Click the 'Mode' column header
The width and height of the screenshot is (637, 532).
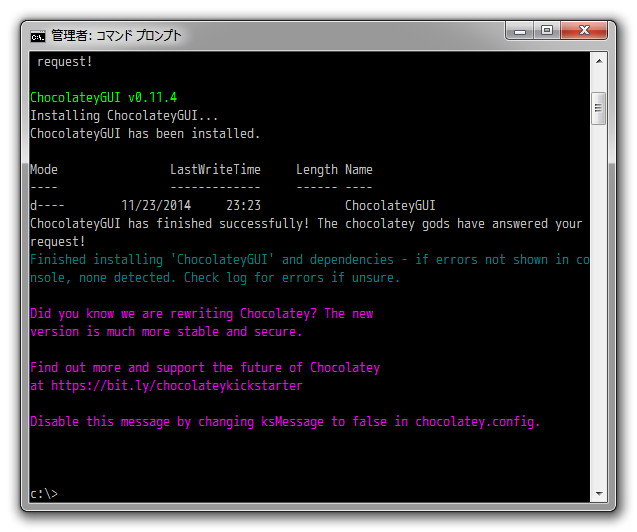pos(44,170)
